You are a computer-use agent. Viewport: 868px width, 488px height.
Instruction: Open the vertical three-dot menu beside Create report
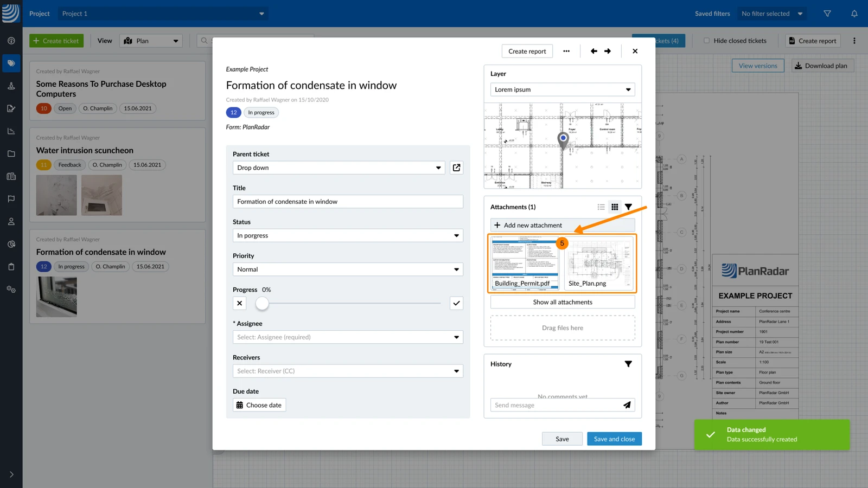tap(854, 41)
